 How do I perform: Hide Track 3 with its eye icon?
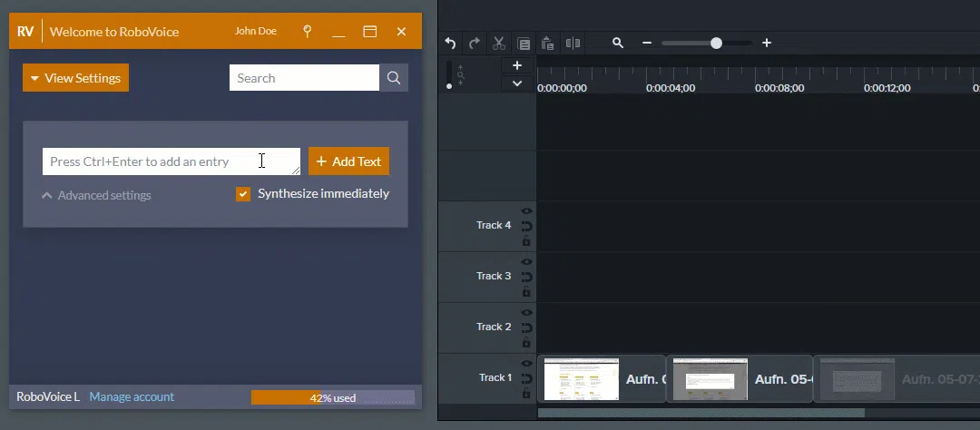pyautogui.click(x=526, y=262)
